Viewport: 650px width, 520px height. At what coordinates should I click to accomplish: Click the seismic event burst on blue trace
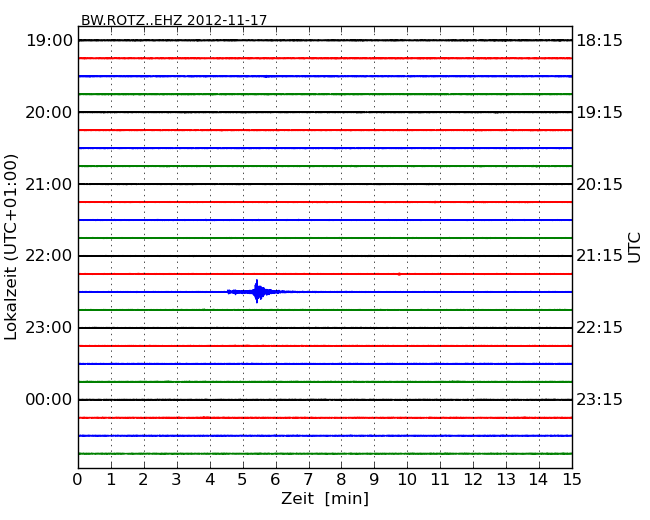257,292
